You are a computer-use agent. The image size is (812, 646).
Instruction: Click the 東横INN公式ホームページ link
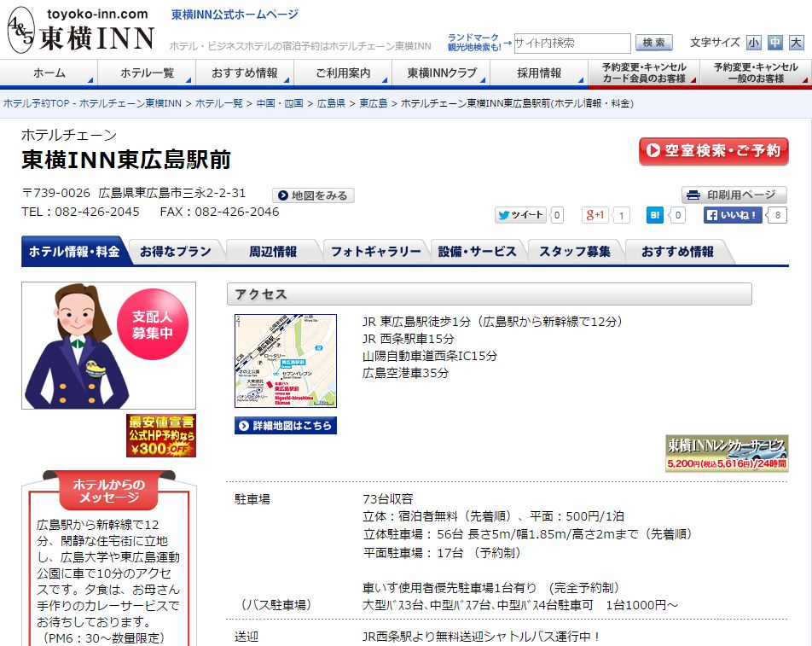235,15
